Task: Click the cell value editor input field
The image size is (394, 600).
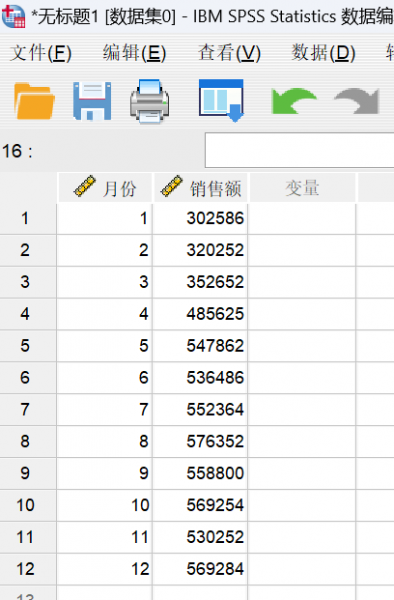Action: pos(300,150)
